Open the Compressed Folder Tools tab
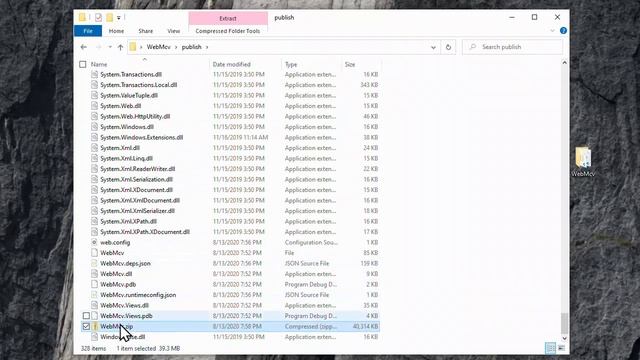This screenshot has width=640, height=360. coord(228,31)
